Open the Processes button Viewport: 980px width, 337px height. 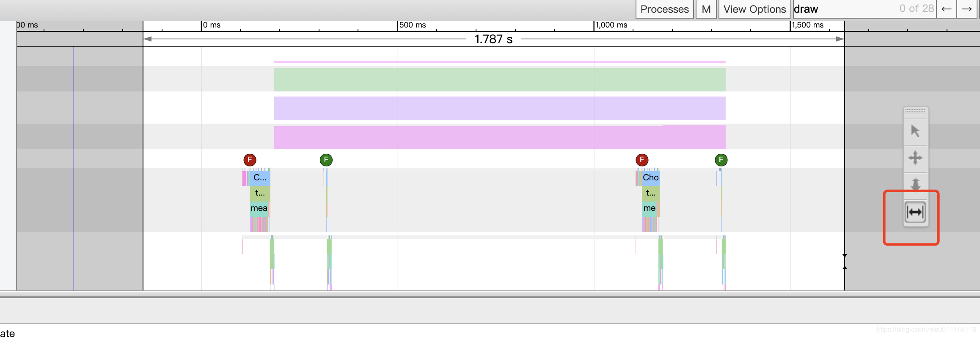pyautogui.click(x=664, y=9)
